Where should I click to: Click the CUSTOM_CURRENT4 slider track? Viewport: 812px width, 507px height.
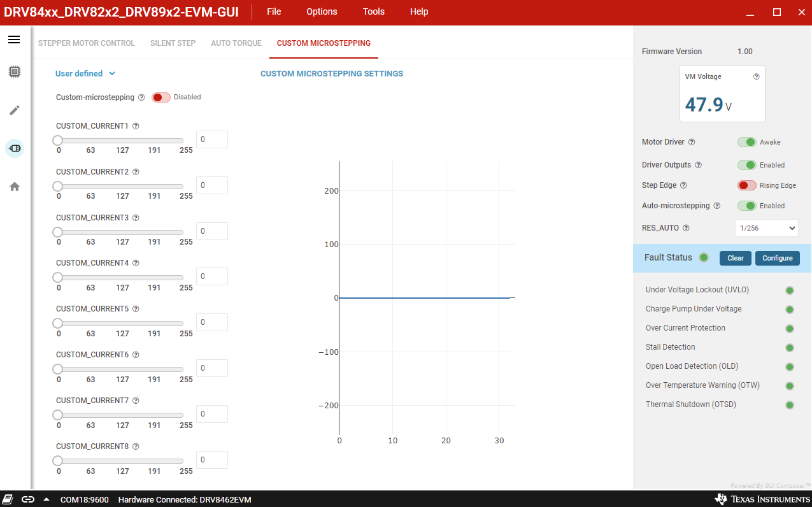click(120, 278)
